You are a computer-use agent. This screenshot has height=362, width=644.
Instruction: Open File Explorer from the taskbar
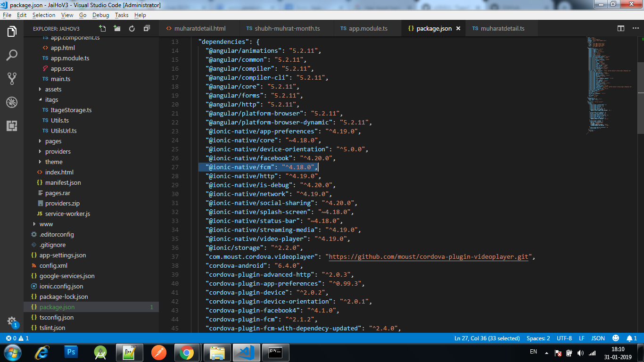pyautogui.click(x=217, y=352)
